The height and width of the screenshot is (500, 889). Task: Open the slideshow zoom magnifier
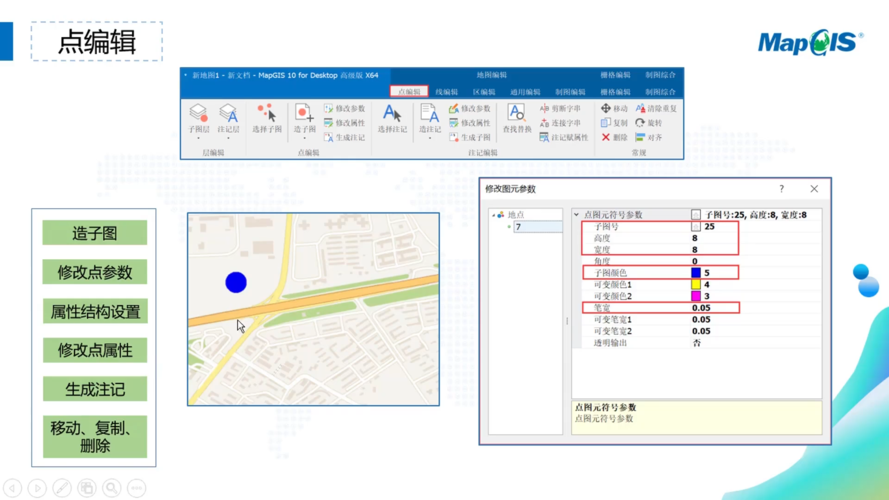112,488
